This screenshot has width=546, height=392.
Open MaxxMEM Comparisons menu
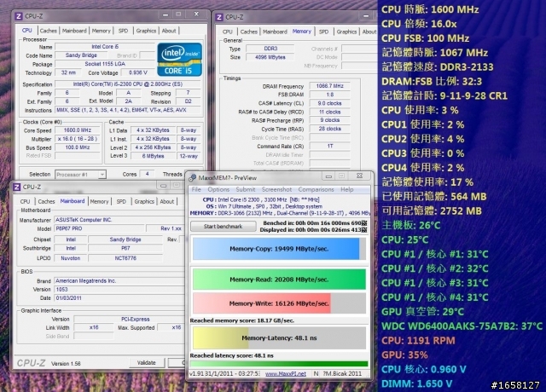point(317,189)
